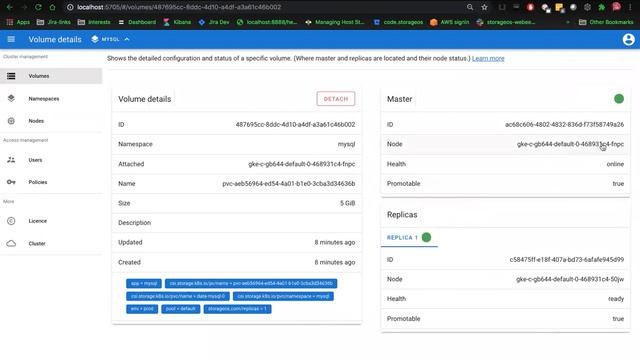Select the Replica 1 tab

tap(409, 238)
